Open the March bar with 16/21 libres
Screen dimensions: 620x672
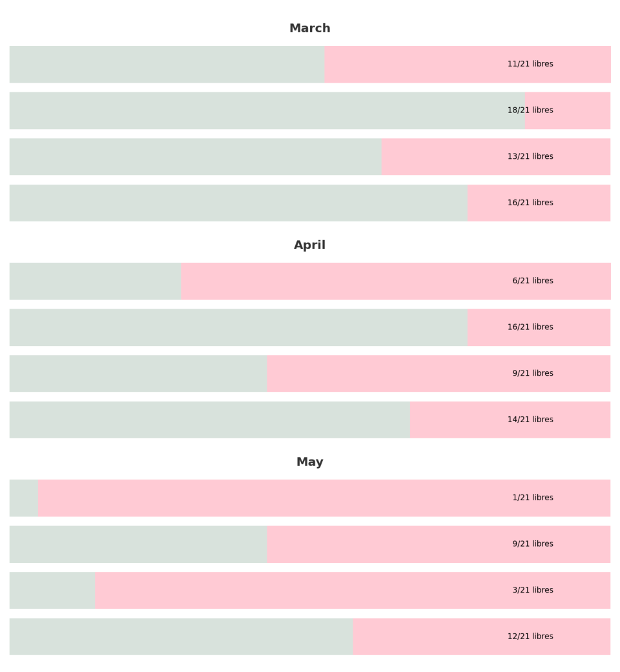click(310, 203)
